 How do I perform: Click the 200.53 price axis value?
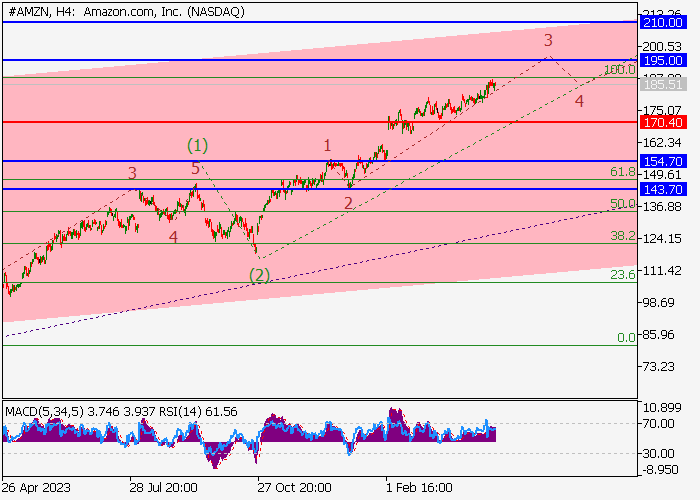pos(662,46)
